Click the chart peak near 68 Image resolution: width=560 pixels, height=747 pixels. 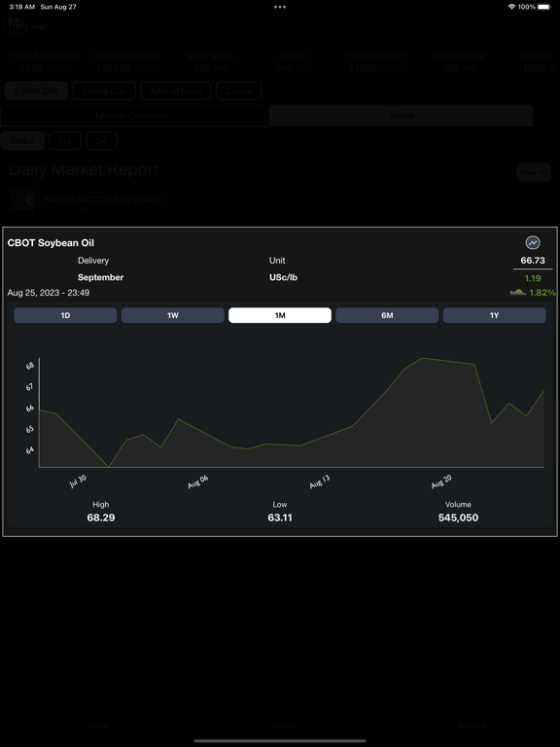coord(422,358)
